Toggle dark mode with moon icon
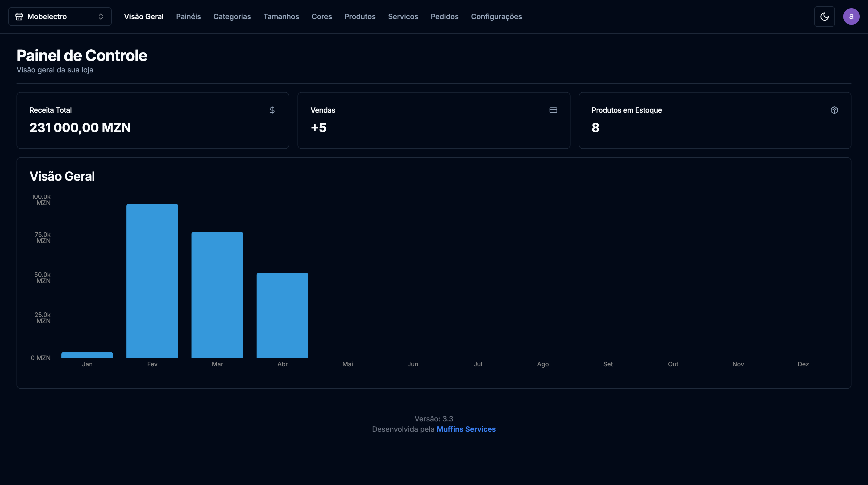The height and width of the screenshot is (485, 868). tap(824, 17)
